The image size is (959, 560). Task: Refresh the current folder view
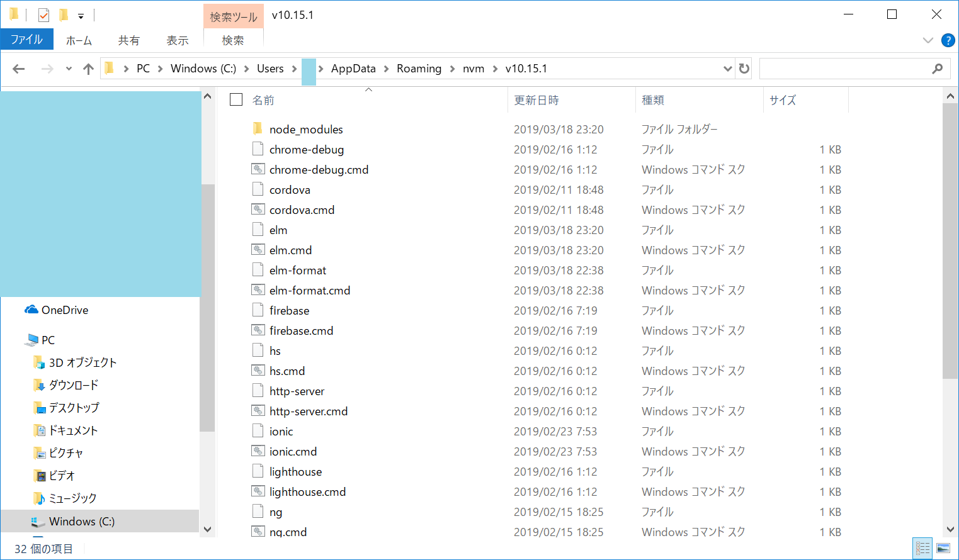click(x=744, y=69)
